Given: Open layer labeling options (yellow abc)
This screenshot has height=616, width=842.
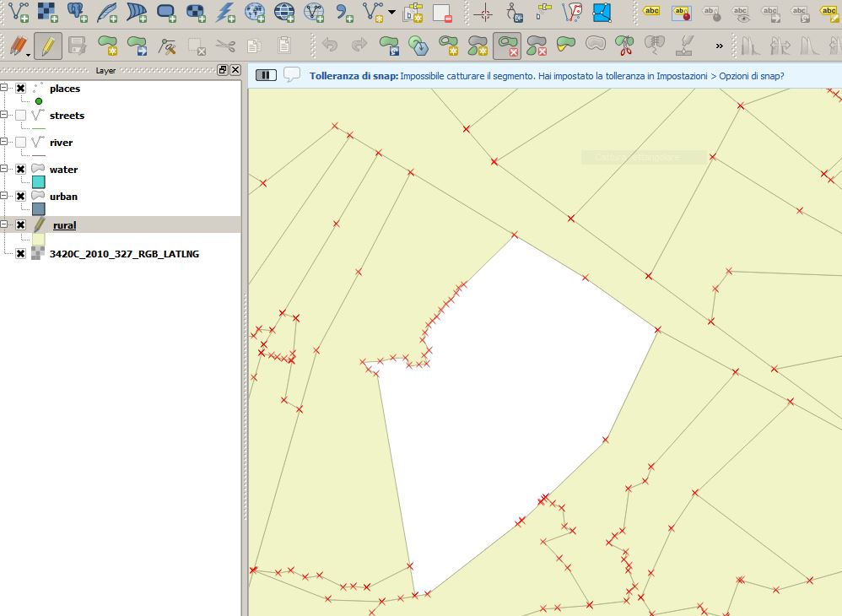Looking at the screenshot, I should coord(651,12).
